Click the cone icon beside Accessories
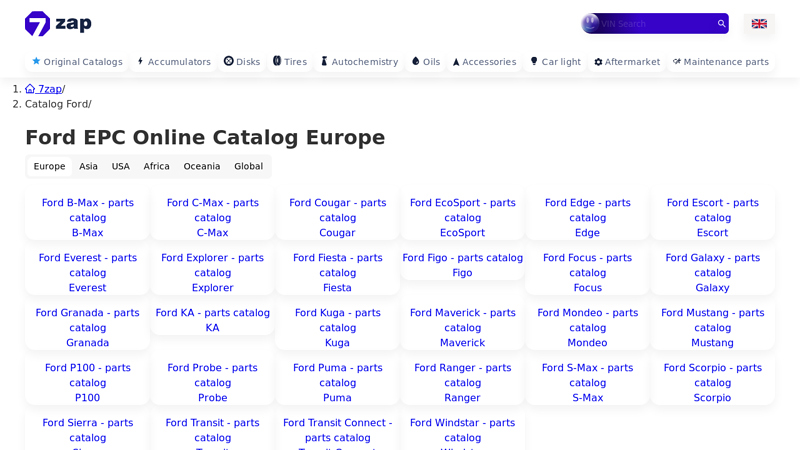 click(456, 62)
